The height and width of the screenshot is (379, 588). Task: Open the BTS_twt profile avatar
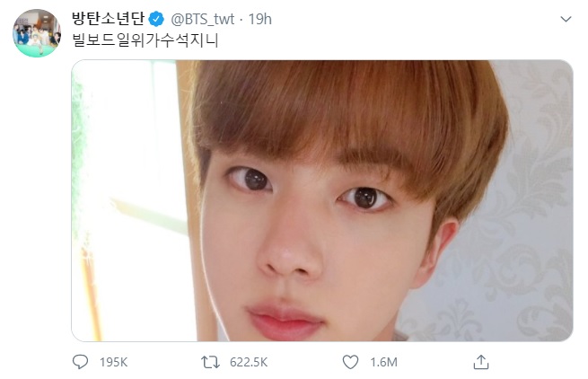click(x=36, y=33)
